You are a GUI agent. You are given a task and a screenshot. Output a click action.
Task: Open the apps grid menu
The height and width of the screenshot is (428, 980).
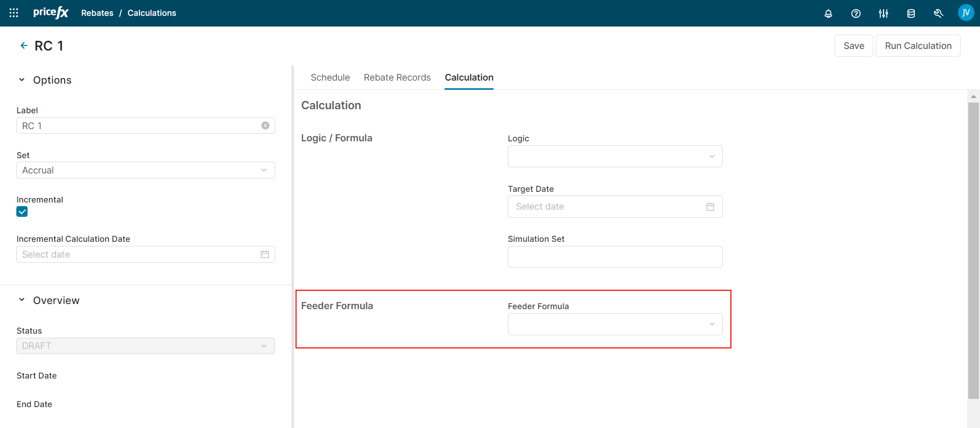tap(14, 13)
